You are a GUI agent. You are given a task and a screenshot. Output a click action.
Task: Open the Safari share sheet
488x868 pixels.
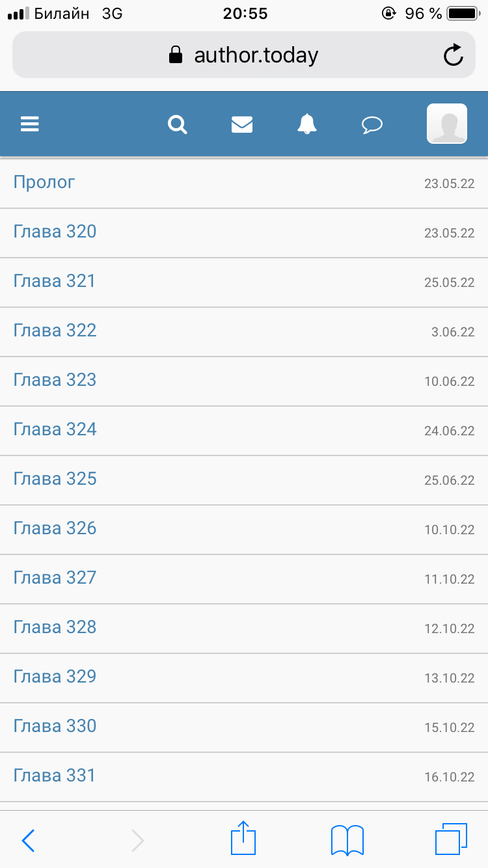tap(244, 839)
